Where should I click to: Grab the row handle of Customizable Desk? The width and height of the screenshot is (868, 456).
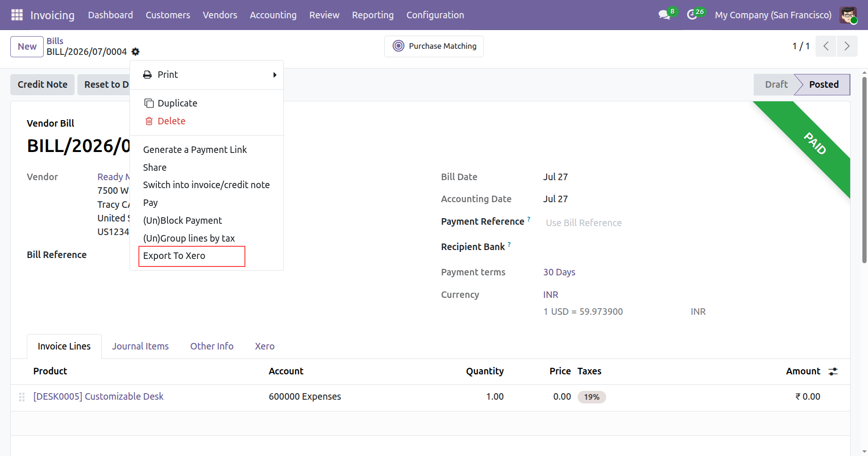click(22, 397)
